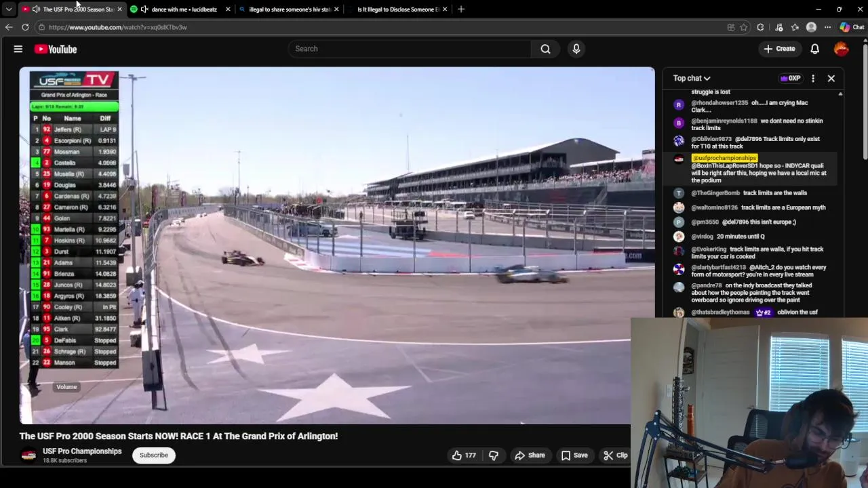Mute the YouTube tab via speaker icon

pos(36,9)
